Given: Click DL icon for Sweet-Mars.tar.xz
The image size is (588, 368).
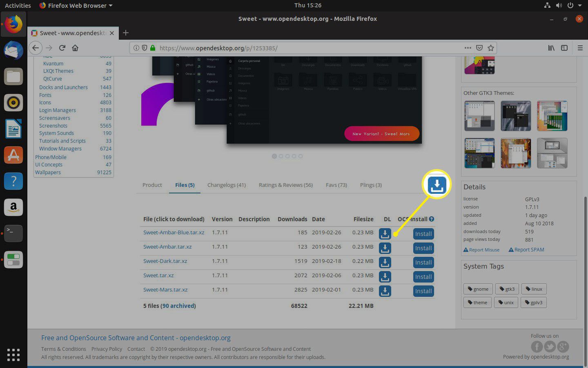Looking at the screenshot, I should (x=385, y=291).
